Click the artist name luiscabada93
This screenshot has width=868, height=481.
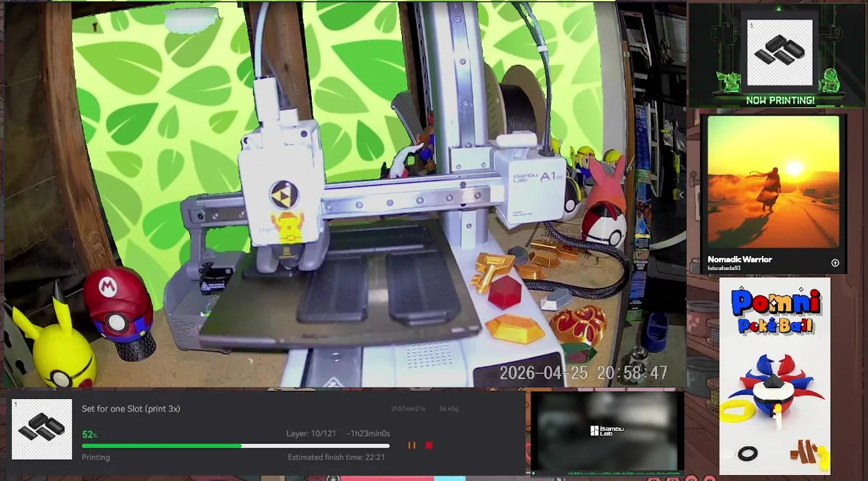pos(724,269)
